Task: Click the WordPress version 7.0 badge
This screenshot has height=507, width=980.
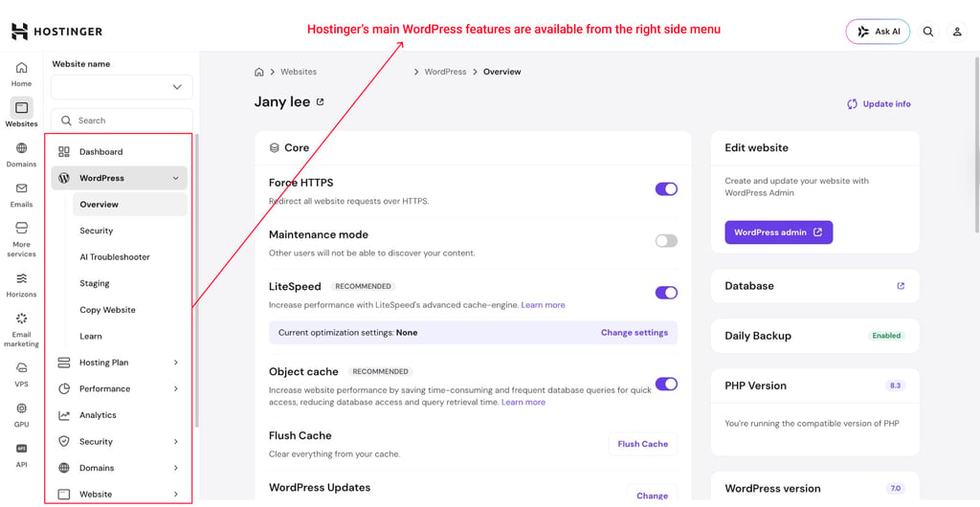Action: (895, 489)
